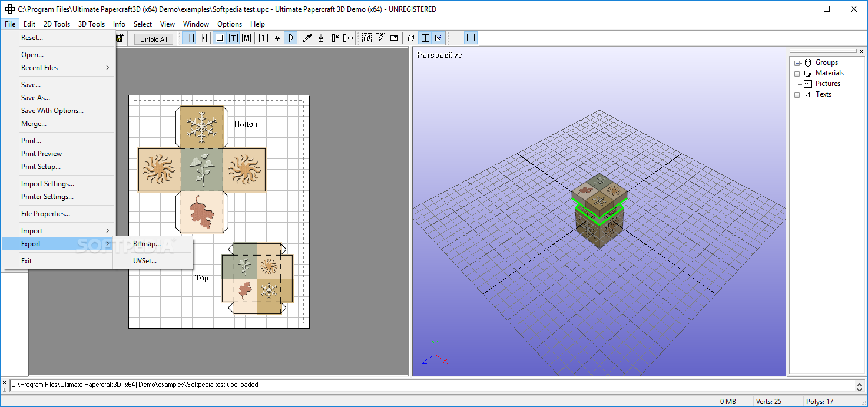
Task: Open the Options menu
Action: tap(230, 24)
